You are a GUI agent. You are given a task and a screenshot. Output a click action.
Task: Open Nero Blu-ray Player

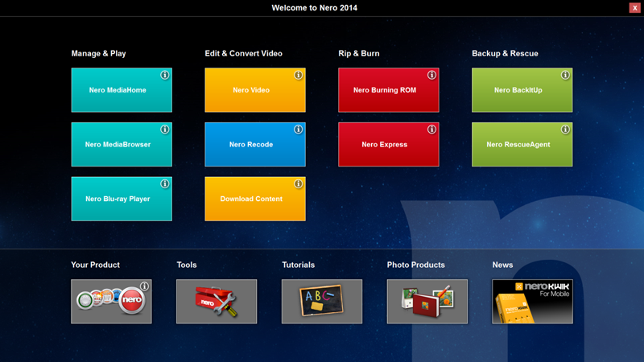[122, 199]
